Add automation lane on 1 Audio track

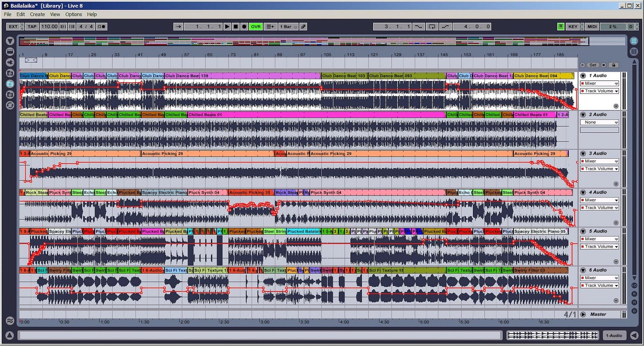coord(616,106)
